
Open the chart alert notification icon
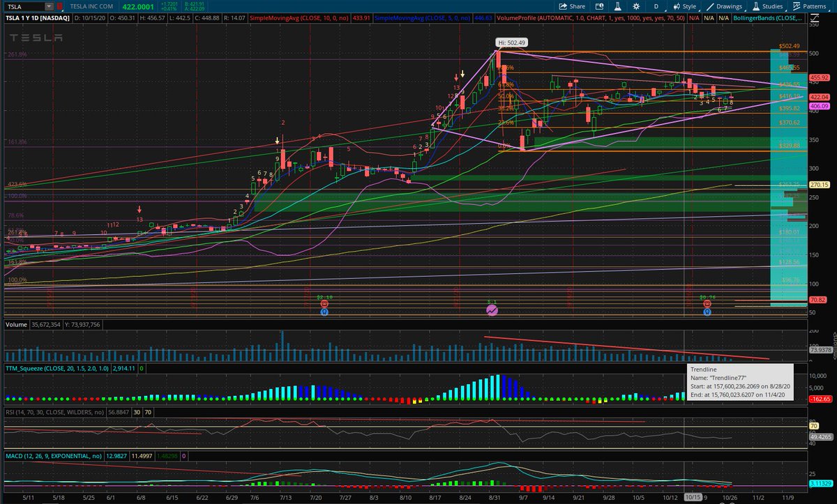(x=599, y=6)
